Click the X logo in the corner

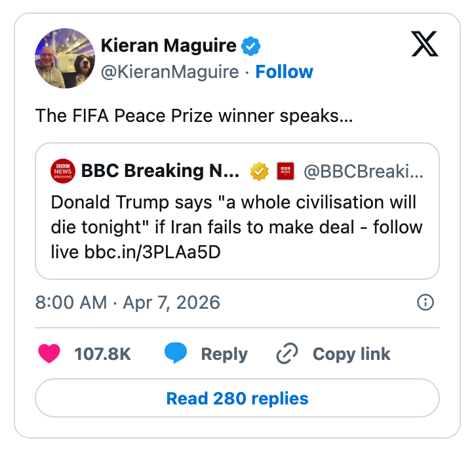click(425, 44)
